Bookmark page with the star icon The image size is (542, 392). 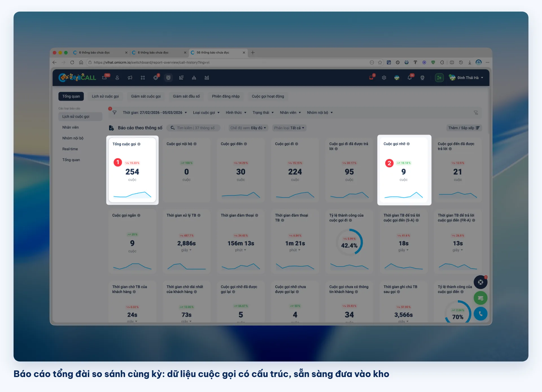click(x=380, y=62)
